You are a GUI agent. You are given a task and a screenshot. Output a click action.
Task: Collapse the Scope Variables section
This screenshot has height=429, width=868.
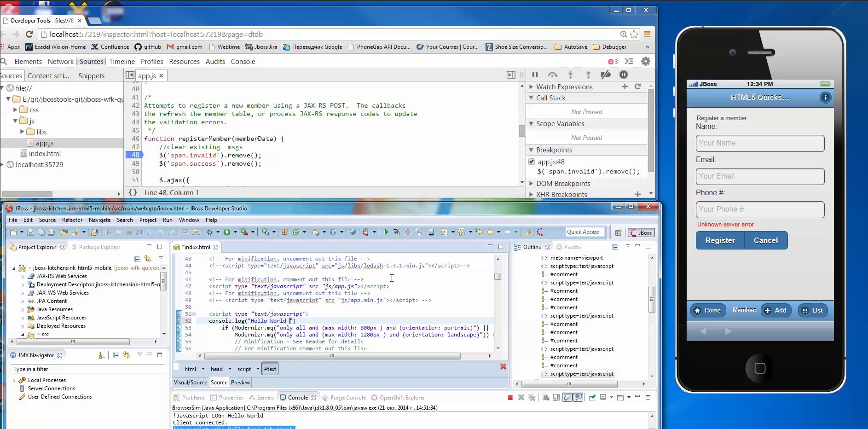(x=531, y=123)
